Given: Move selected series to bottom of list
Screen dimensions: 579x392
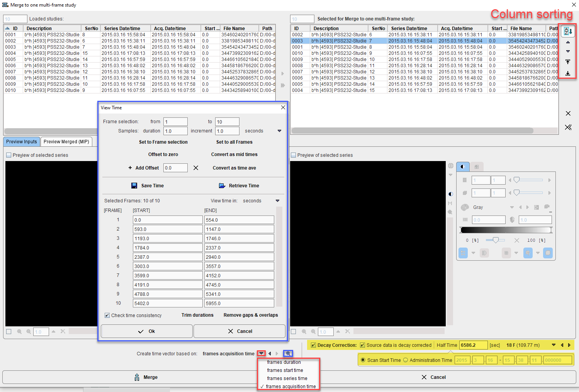Looking at the screenshot, I should pyautogui.click(x=568, y=73).
